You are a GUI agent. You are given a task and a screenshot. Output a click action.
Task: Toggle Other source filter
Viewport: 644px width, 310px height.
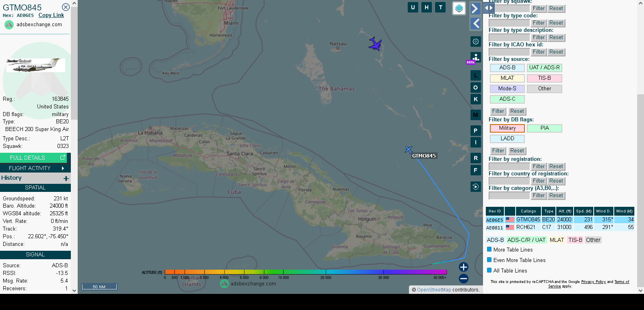[545, 89]
